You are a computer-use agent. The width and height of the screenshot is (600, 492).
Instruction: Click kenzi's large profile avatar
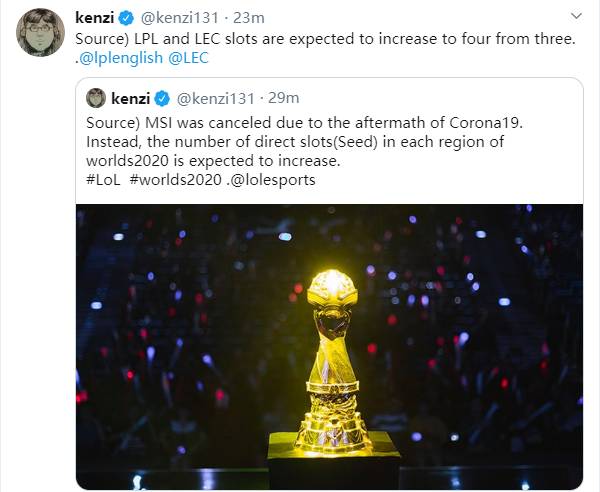(41, 33)
